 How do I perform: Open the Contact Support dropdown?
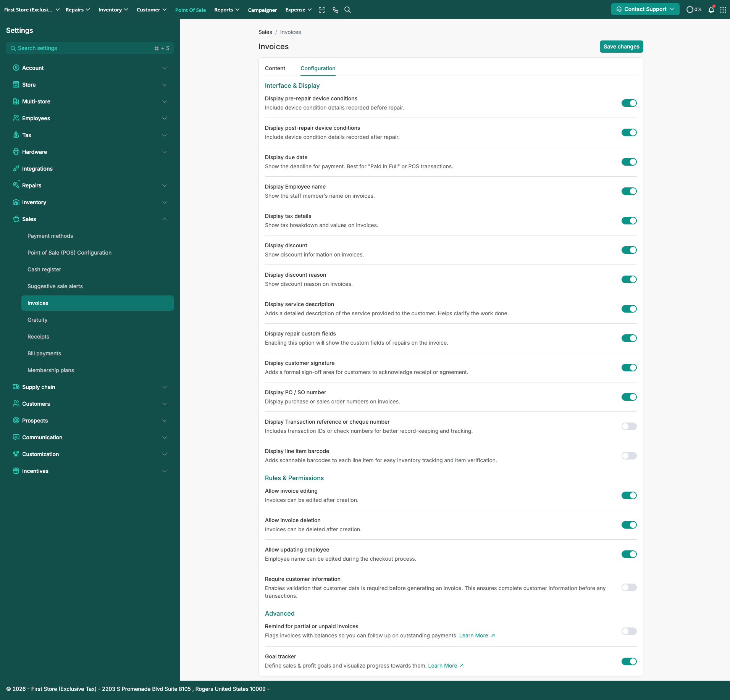point(645,10)
